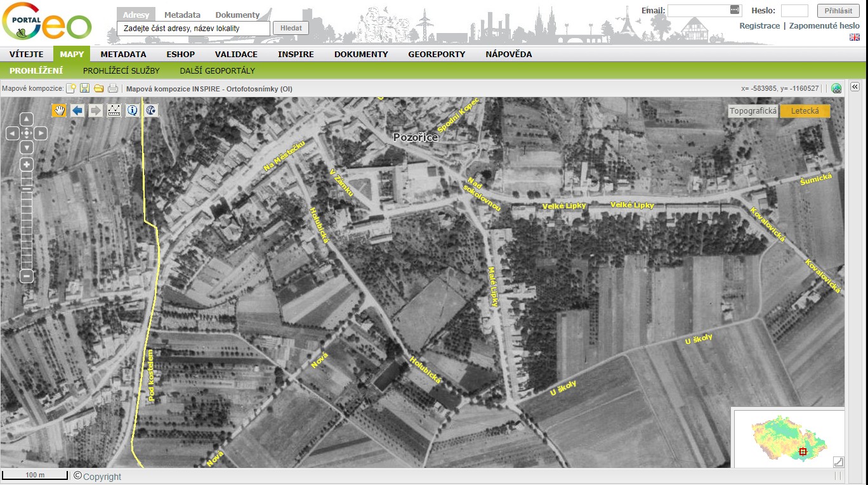Open the PROHLÍŽECÍ SLUŽBY submenu
The height and width of the screenshot is (485, 868).
121,70
